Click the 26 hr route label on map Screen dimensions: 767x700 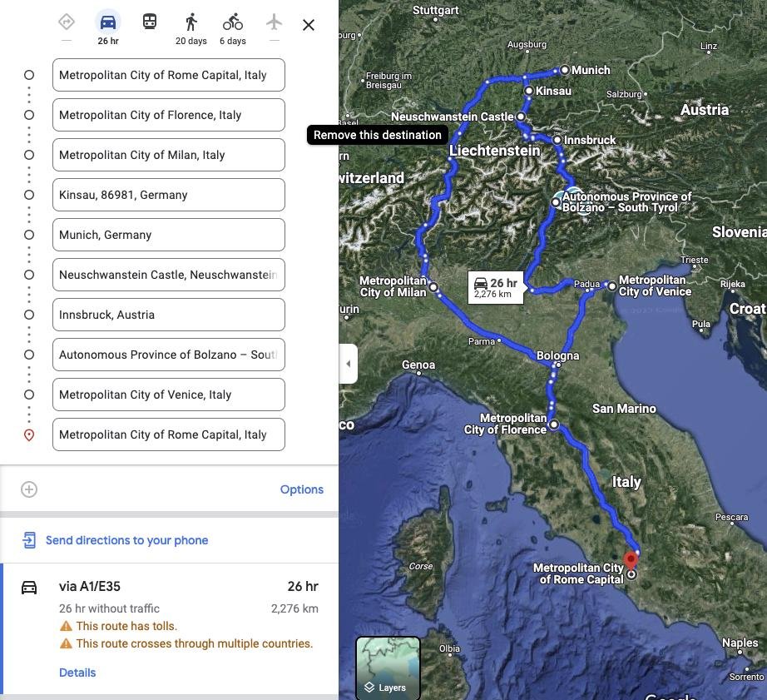(495, 287)
